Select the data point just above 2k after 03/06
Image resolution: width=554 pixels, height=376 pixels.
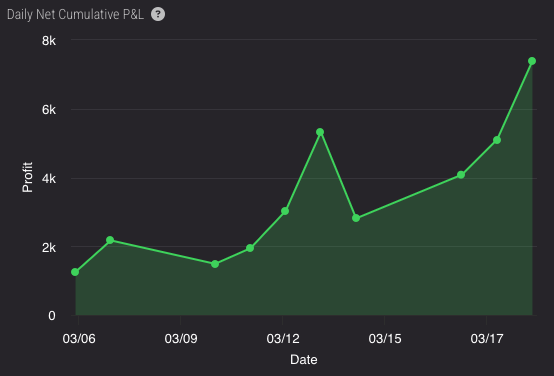pos(110,240)
